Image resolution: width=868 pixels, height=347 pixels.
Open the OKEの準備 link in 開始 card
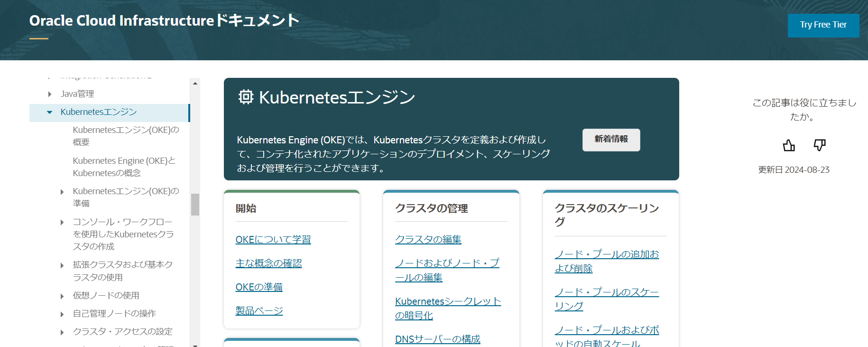(259, 287)
